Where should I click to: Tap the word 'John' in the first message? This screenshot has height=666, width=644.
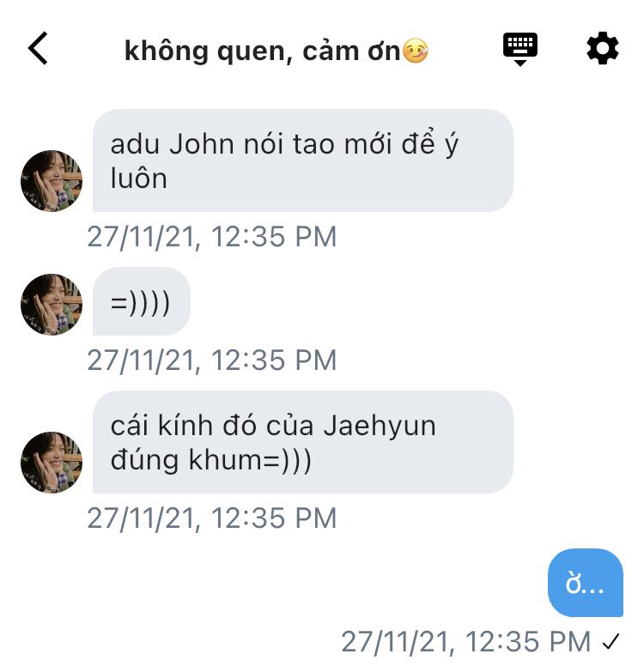point(202,144)
